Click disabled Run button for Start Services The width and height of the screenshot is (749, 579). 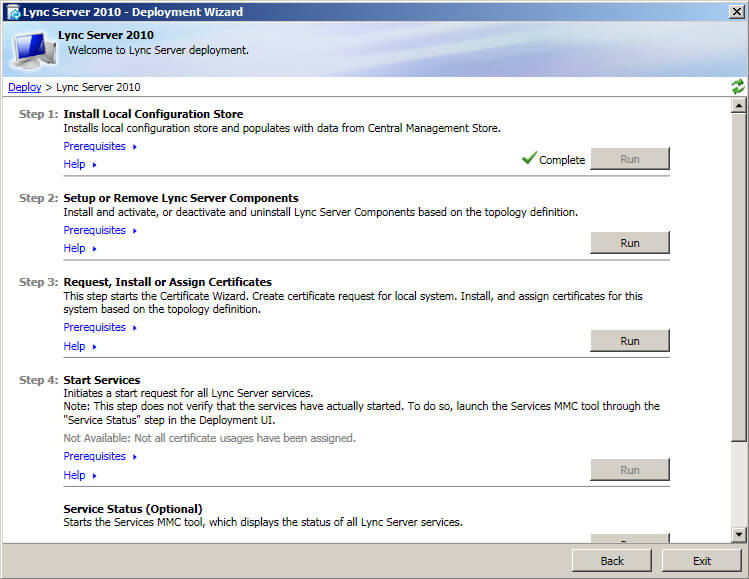coord(630,470)
